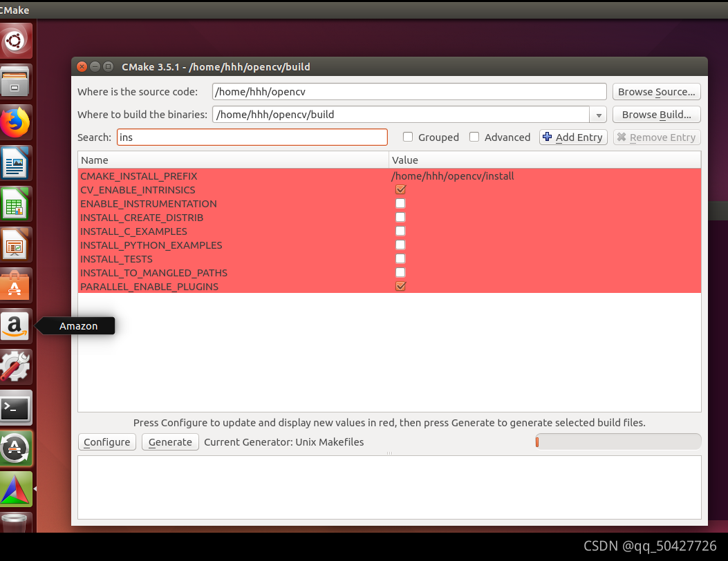
Task: Open the Files manager in the launcher
Action: (15, 82)
